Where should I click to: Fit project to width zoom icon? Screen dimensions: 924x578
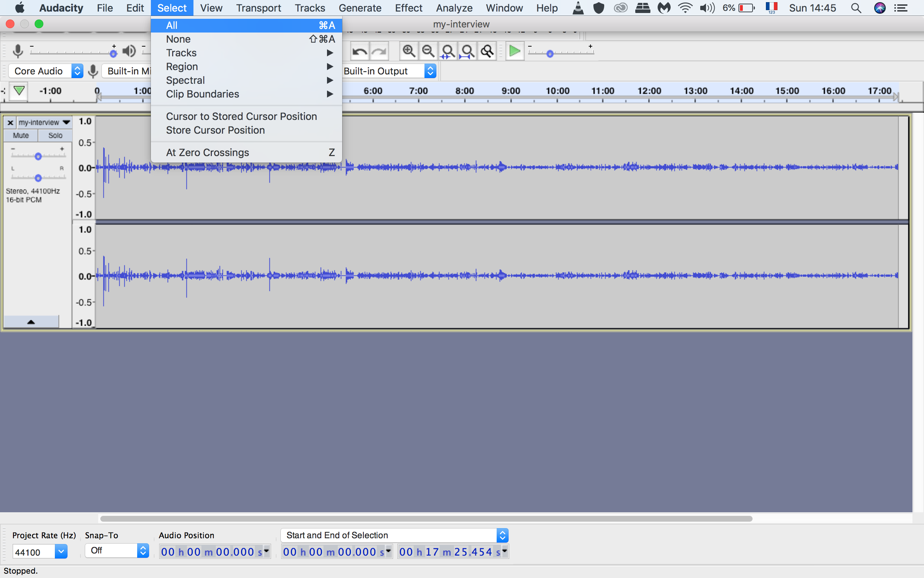pos(468,51)
